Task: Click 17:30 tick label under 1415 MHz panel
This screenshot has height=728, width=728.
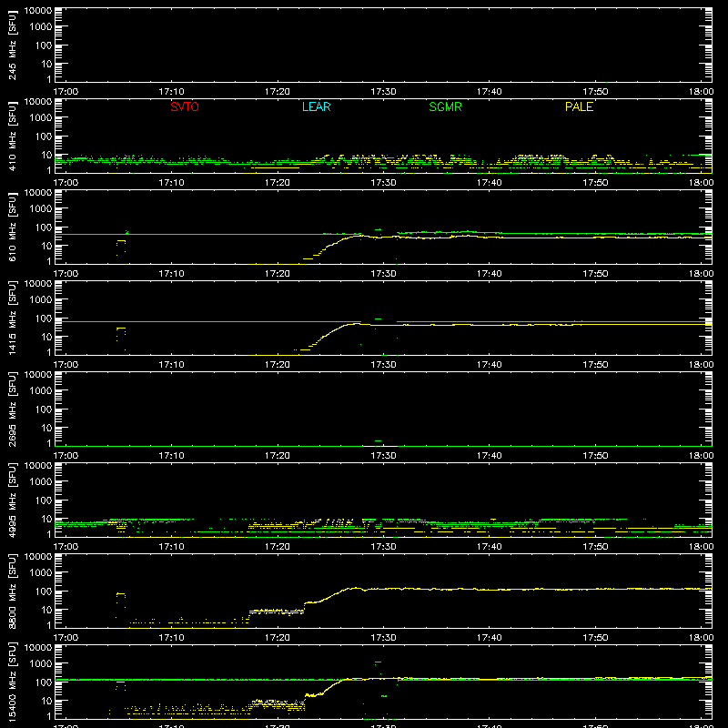Action: click(383, 365)
